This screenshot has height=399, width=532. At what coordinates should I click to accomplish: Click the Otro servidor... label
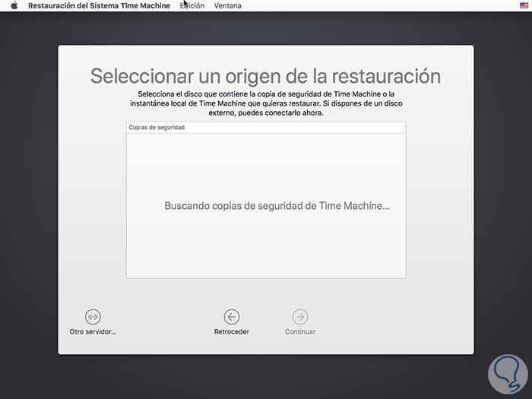[x=93, y=332]
